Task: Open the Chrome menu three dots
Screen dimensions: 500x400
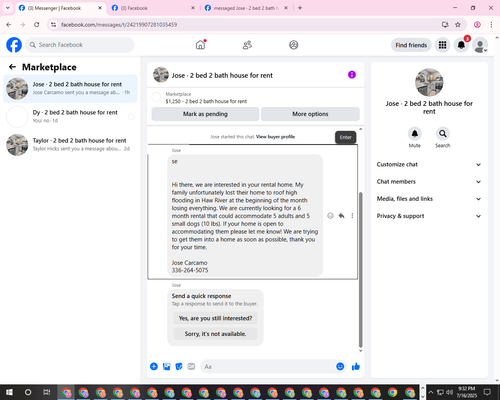Action: coord(491,25)
